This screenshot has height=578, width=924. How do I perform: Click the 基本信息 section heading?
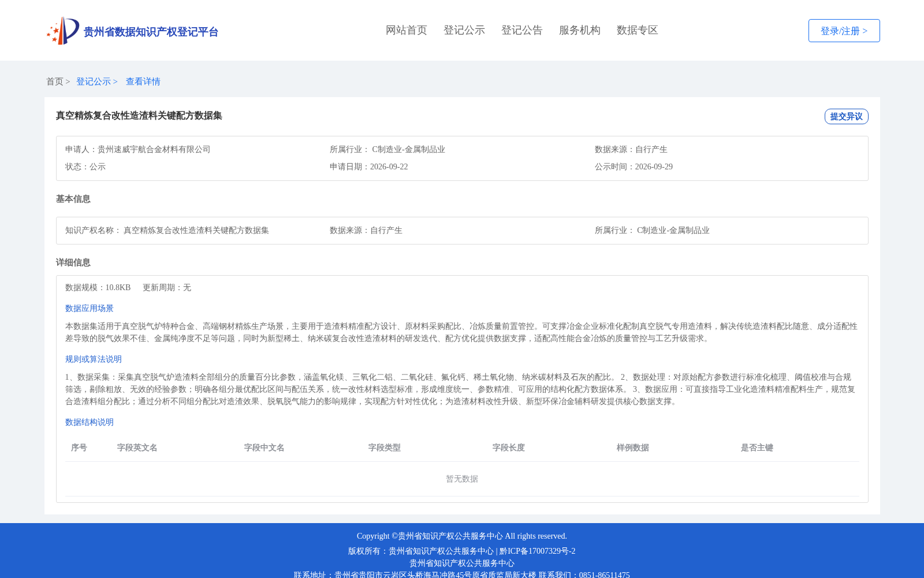[x=73, y=199]
